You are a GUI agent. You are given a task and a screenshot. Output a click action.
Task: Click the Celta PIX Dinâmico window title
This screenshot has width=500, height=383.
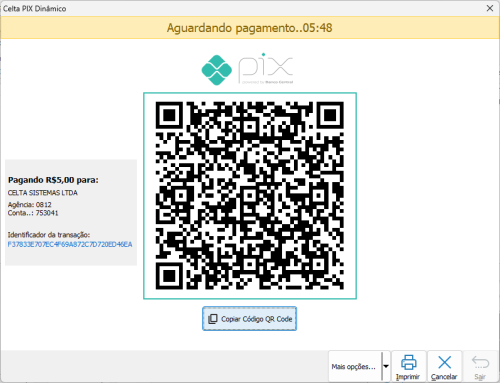35,9
